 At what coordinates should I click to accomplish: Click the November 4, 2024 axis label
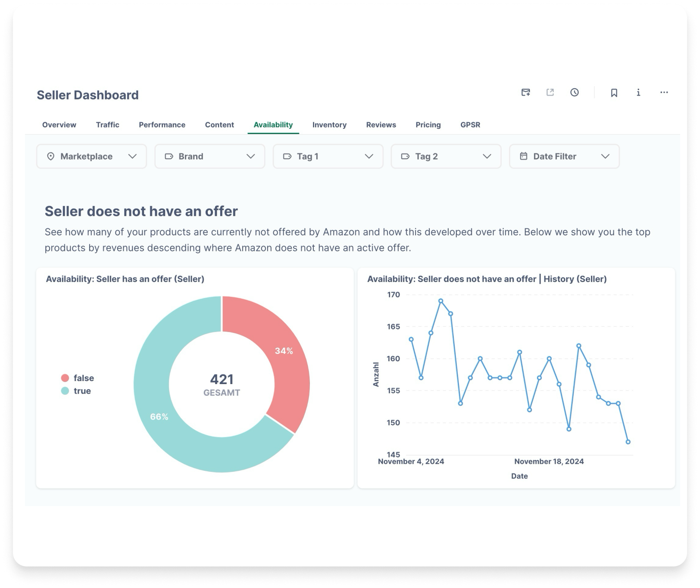tap(411, 461)
